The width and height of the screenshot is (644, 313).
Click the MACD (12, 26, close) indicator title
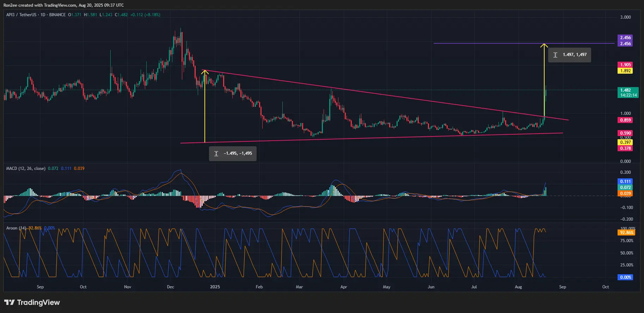26,168
